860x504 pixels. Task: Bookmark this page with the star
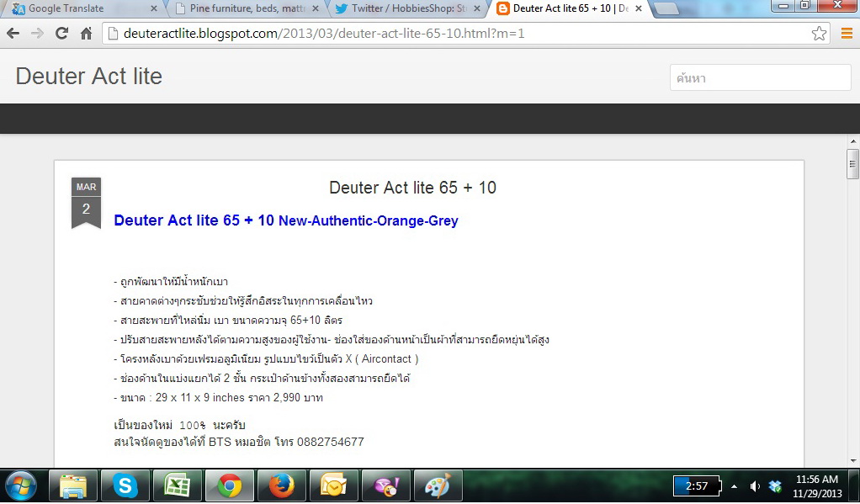(819, 34)
